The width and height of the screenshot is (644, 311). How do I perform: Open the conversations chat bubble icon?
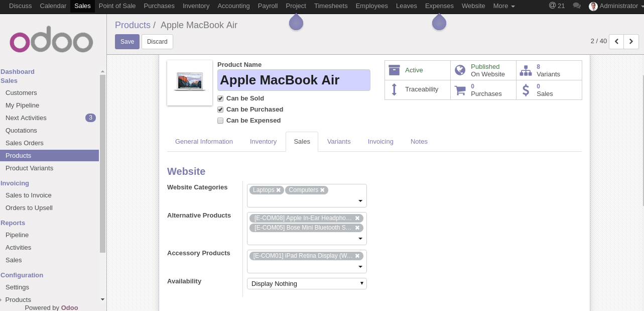[577, 6]
